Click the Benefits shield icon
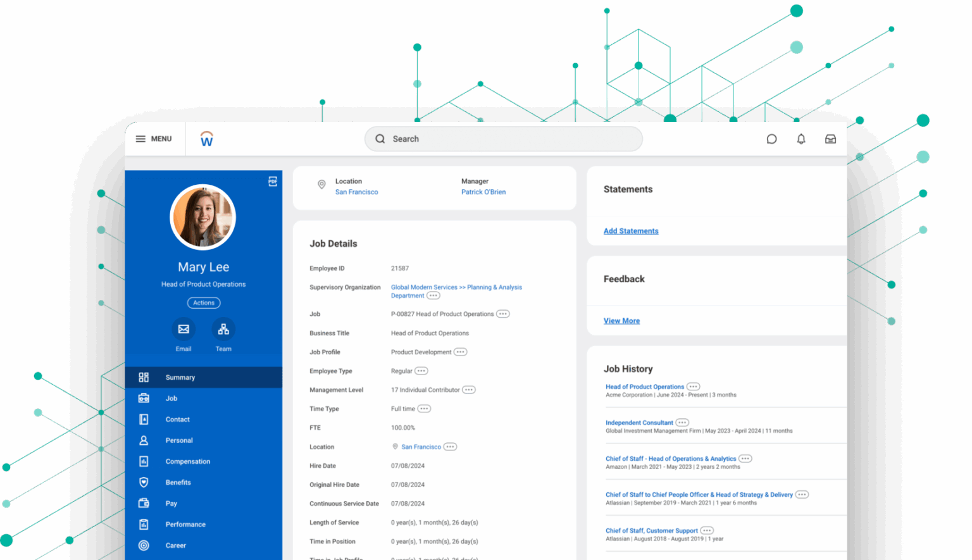Viewport: 972px width, 560px height. (144, 482)
